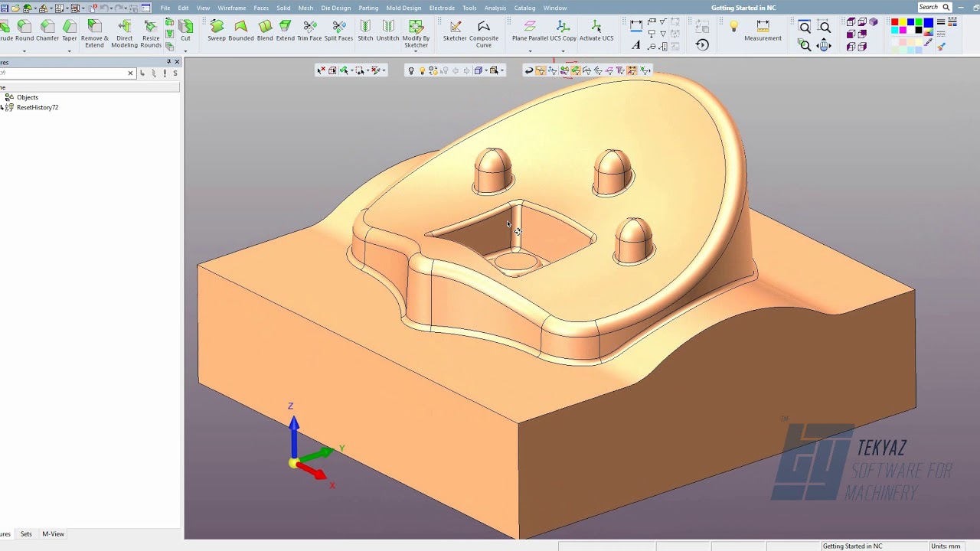
Task: Open the Mold Design menu
Action: pyautogui.click(x=403, y=8)
